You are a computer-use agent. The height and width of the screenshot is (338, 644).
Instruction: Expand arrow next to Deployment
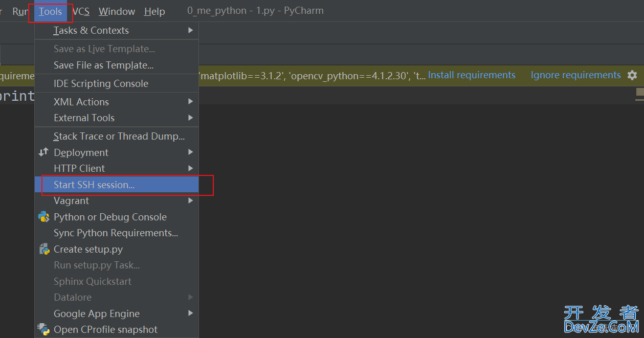[x=190, y=152]
